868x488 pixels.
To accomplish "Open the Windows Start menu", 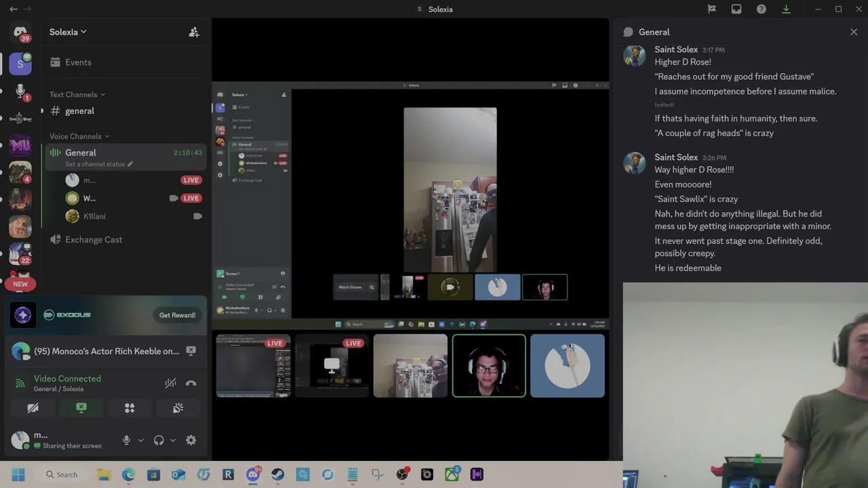I will tap(18, 474).
